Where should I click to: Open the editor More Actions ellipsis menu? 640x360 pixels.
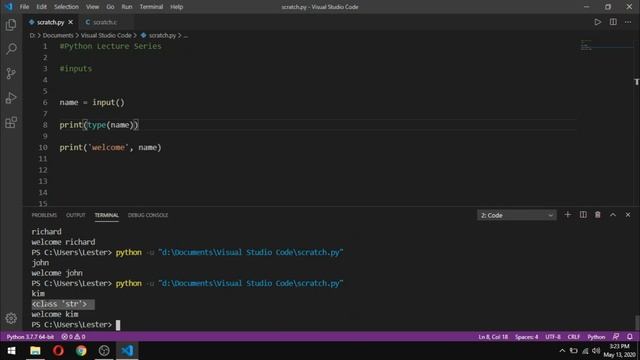tap(628, 22)
